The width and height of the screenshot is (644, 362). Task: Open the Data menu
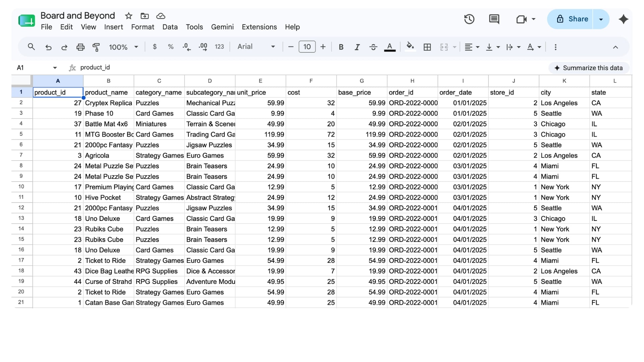[x=170, y=27]
